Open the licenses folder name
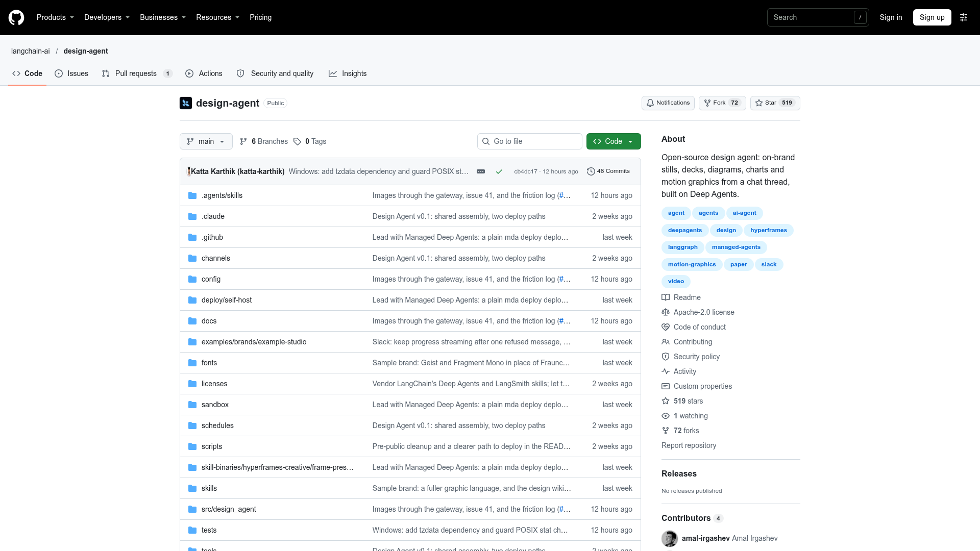The image size is (980, 551). [214, 384]
